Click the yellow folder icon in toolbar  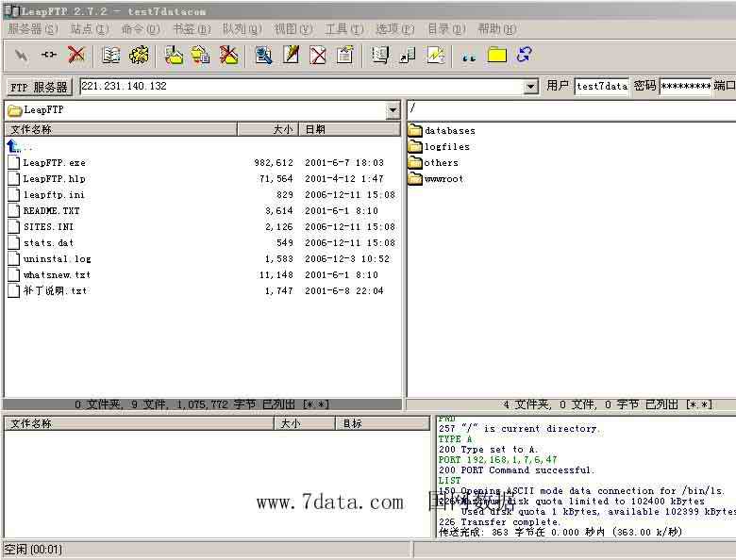coord(497,56)
